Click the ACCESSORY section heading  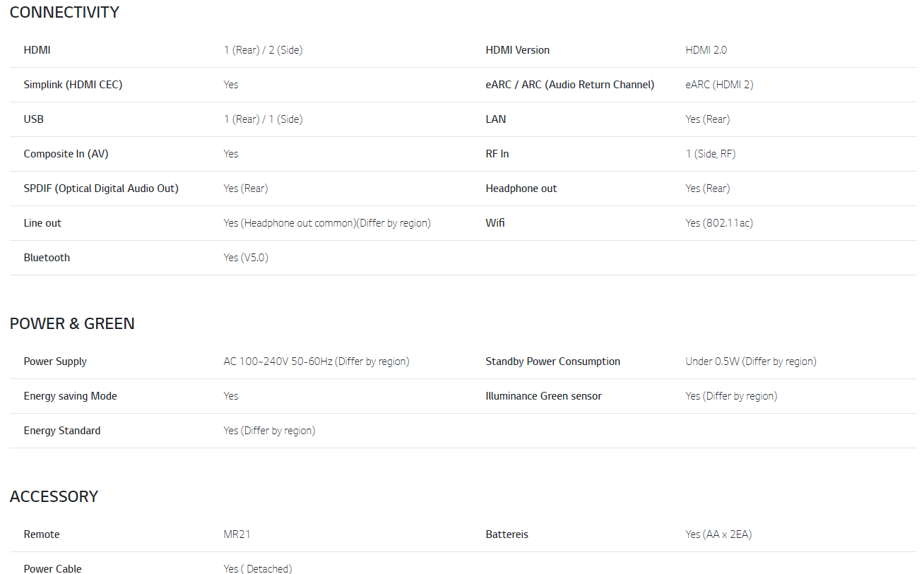pos(54,496)
